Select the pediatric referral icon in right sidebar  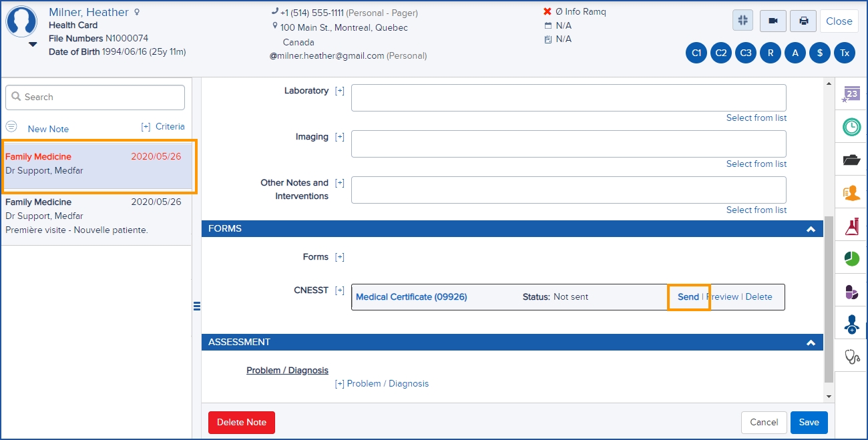pos(851,324)
